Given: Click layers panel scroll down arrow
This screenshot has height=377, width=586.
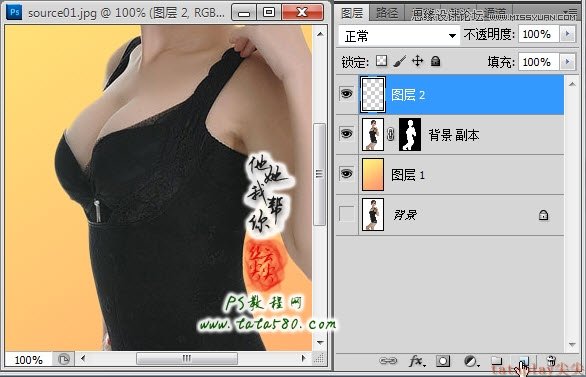Looking at the screenshot, I should 572,344.
